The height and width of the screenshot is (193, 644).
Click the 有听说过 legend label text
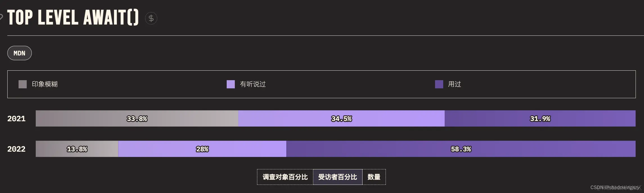pyautogui.click(x=253, y=84)
